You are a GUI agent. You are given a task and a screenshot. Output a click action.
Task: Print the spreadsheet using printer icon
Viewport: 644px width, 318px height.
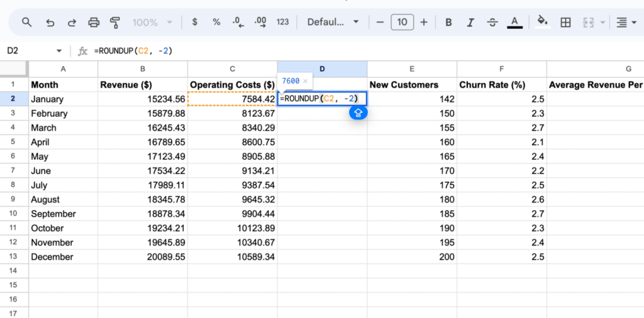click(94, 22)
